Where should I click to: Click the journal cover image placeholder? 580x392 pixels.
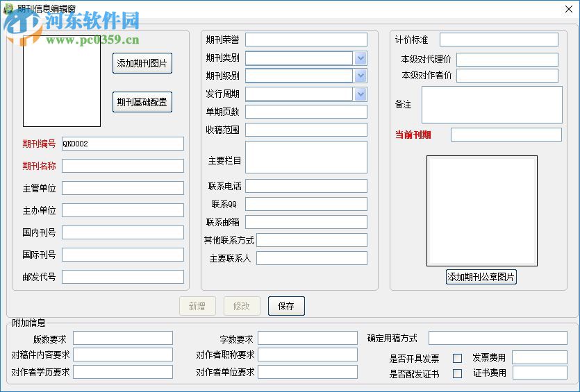(x=62, y=81)
